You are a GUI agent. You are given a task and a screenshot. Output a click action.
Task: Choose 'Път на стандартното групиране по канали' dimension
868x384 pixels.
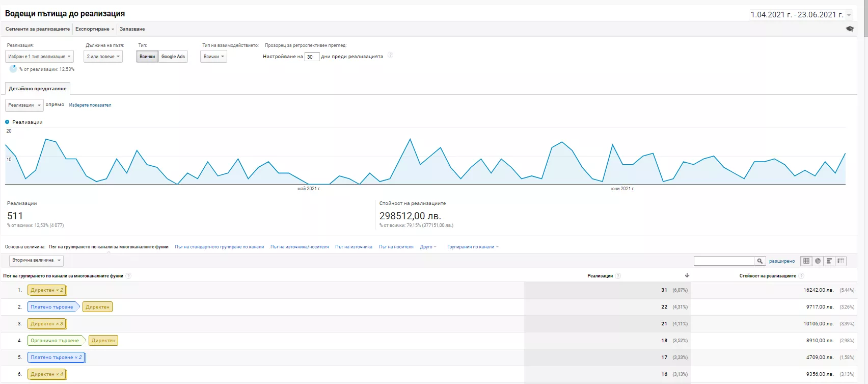(x=220, y=247)
